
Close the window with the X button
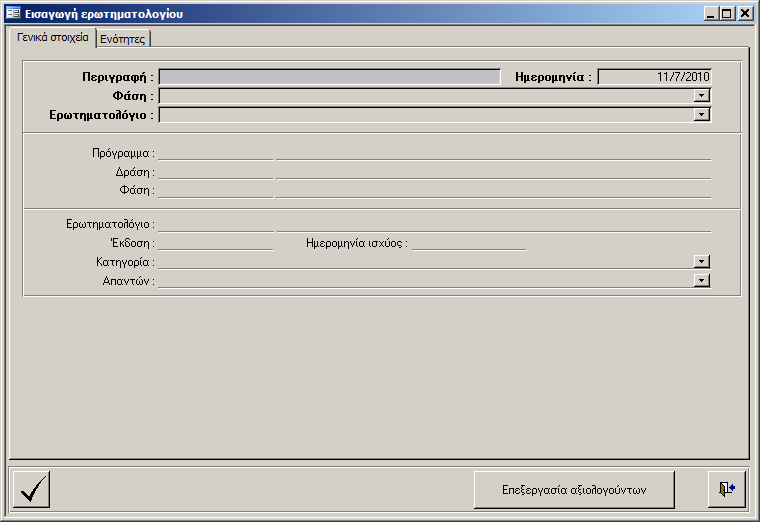pyautogui.click(x=745, y=14)
